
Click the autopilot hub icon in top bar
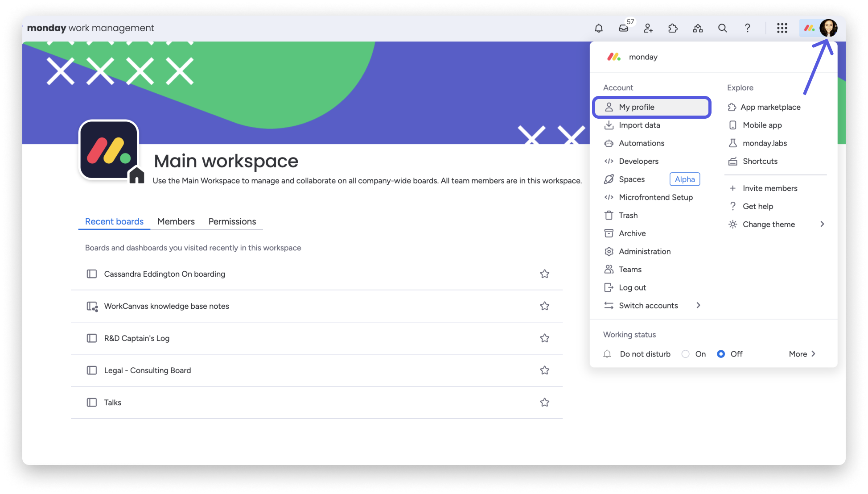(698, 28)
